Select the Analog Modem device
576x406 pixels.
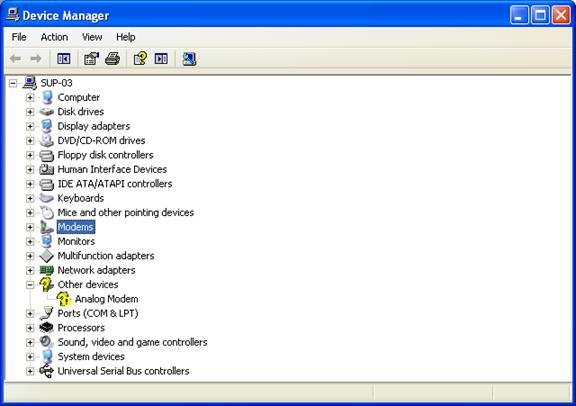tap(107, 299)
